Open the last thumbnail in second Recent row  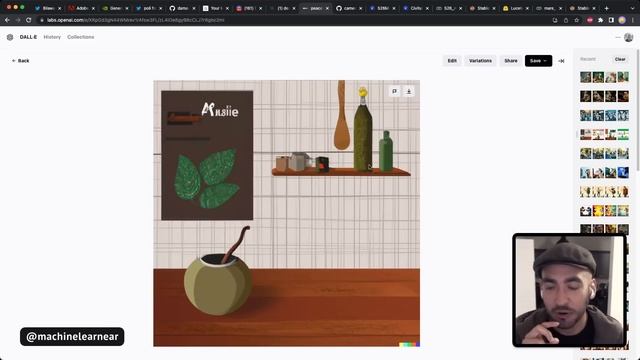click(623, 96)
